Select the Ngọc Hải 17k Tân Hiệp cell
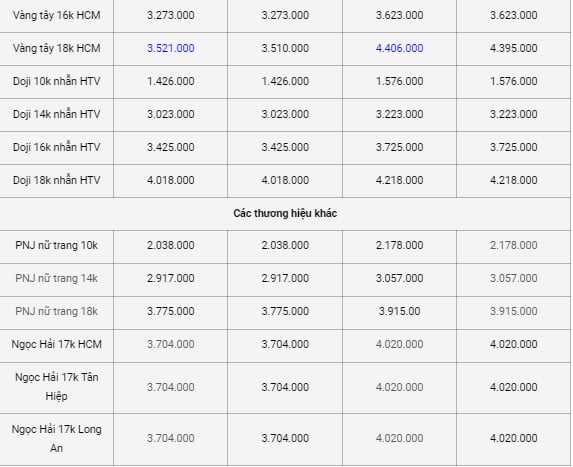This screenshot has height=467, width=573. (x=57, y=387)
